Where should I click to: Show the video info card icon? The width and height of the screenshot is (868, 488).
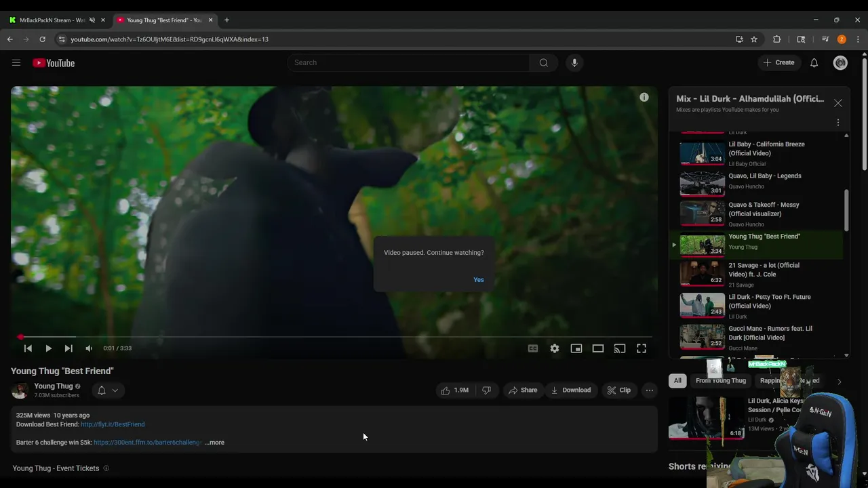click(644, 98)
